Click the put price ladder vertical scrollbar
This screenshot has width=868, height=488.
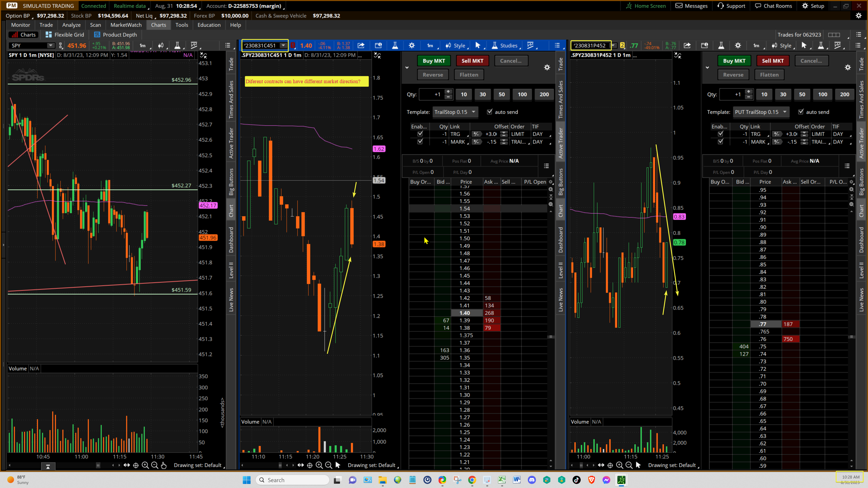(x=851, y=336)
